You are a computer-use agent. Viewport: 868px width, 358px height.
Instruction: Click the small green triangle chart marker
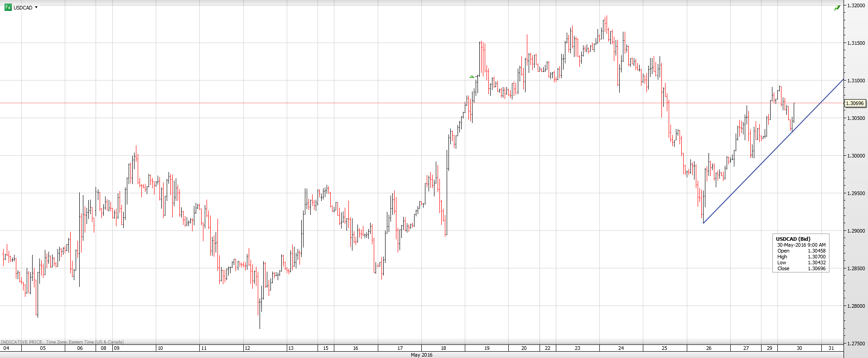pyautogui.click(x=472, y=77)
